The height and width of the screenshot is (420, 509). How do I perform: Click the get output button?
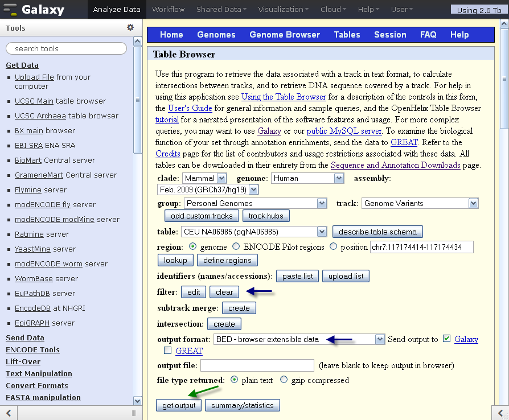(x=179, y=405)
